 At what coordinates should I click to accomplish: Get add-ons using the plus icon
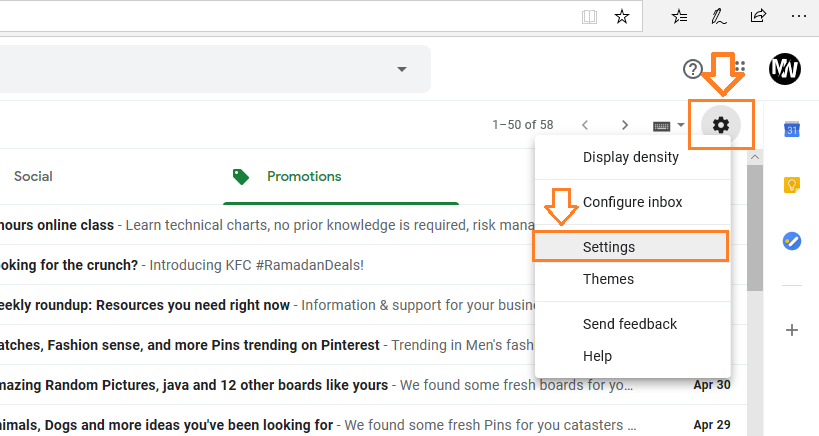[x=792, y=330]
